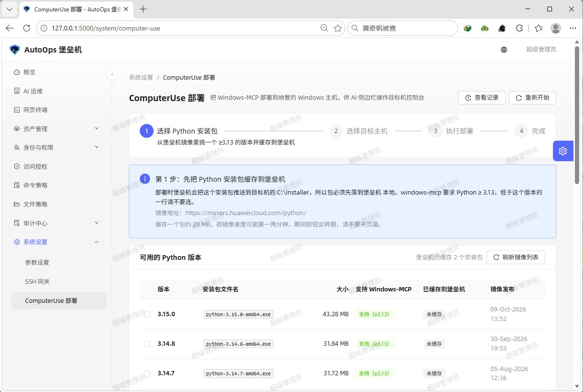Click step 4 完成
Screen dimensions: 583x392
pyautogui.click(x=530, y=131)
